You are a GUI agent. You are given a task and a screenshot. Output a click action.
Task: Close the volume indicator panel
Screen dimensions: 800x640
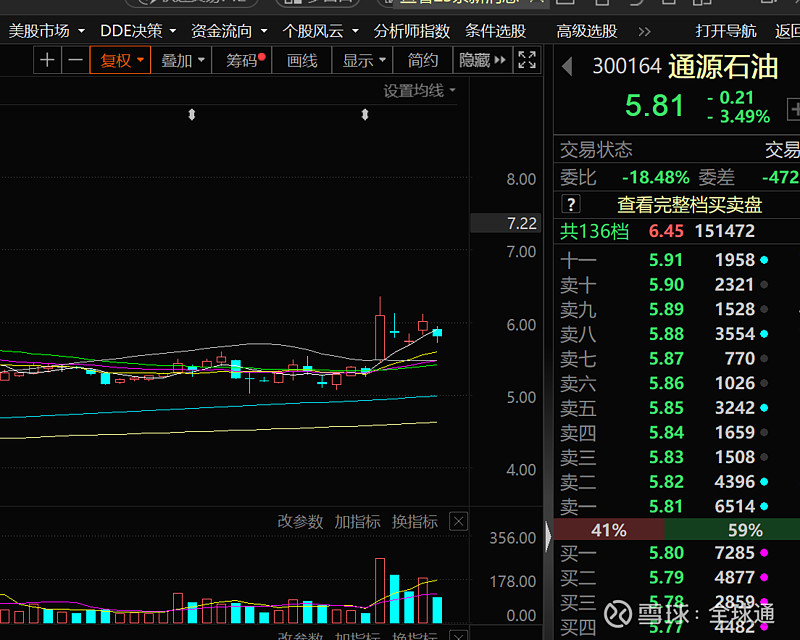tap(458, 522)
